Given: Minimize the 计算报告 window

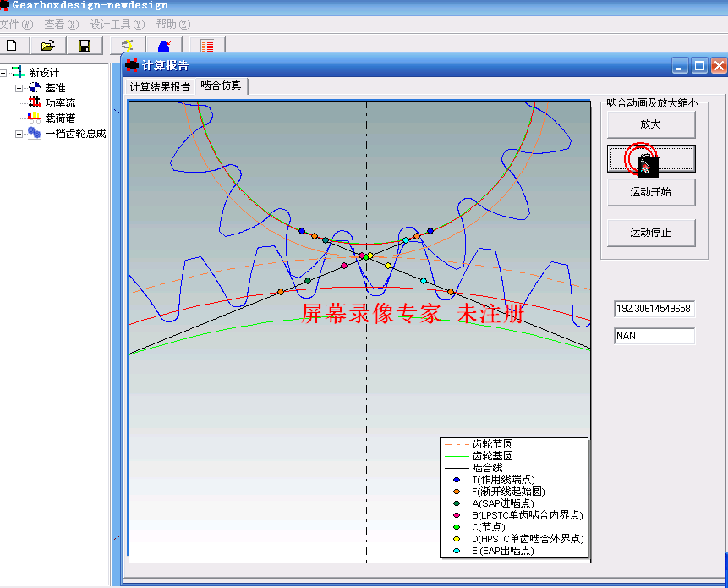Looking at the screenshot, I should pyautogui.click(x=679, y=65).
